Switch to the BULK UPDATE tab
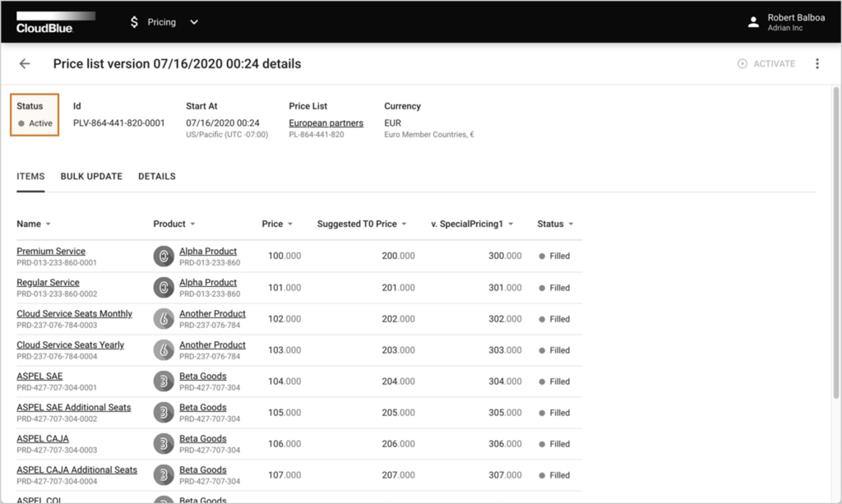The image size is (842, 504). pyautogui.click(x=91, y=176)
